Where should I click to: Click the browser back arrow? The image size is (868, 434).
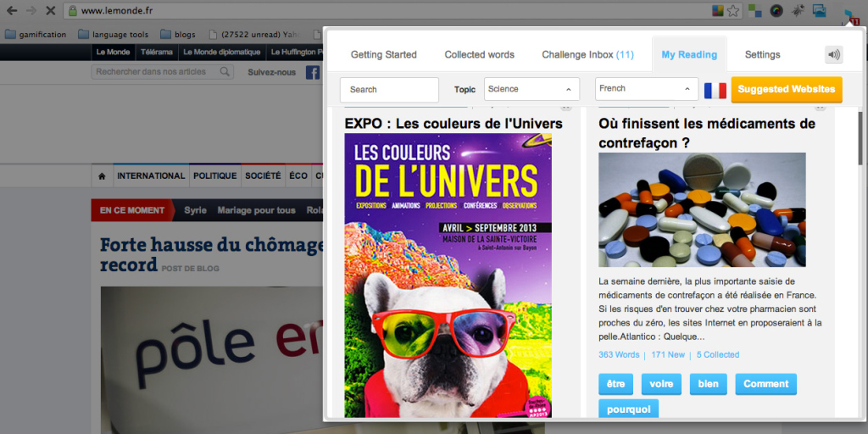[12, 10]
